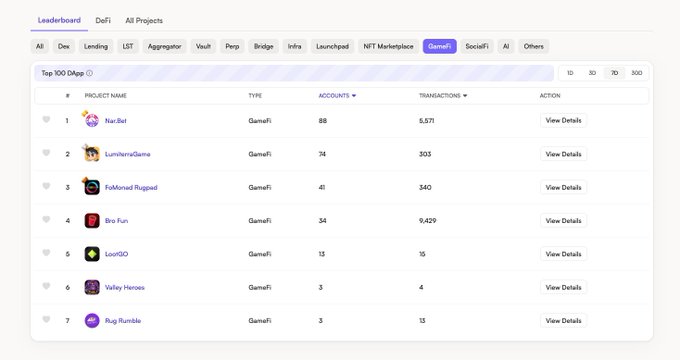View Details for Bro Fun
680x360 pixels.
pos(563,221)
